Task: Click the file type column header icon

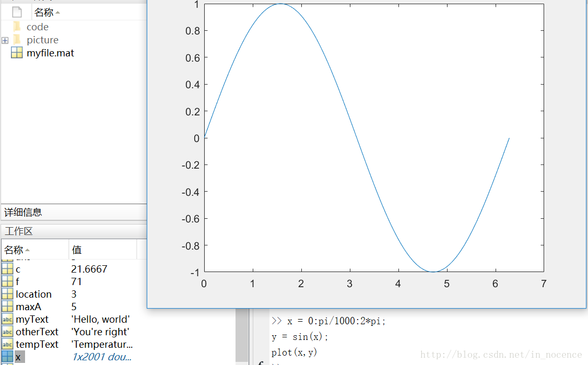Action: click(x=17, y=12)
